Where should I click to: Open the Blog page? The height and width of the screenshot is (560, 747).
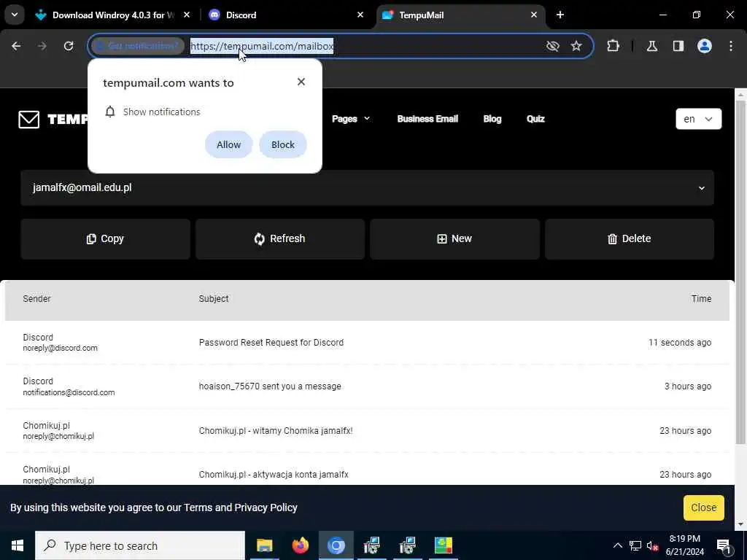point(492,119)
